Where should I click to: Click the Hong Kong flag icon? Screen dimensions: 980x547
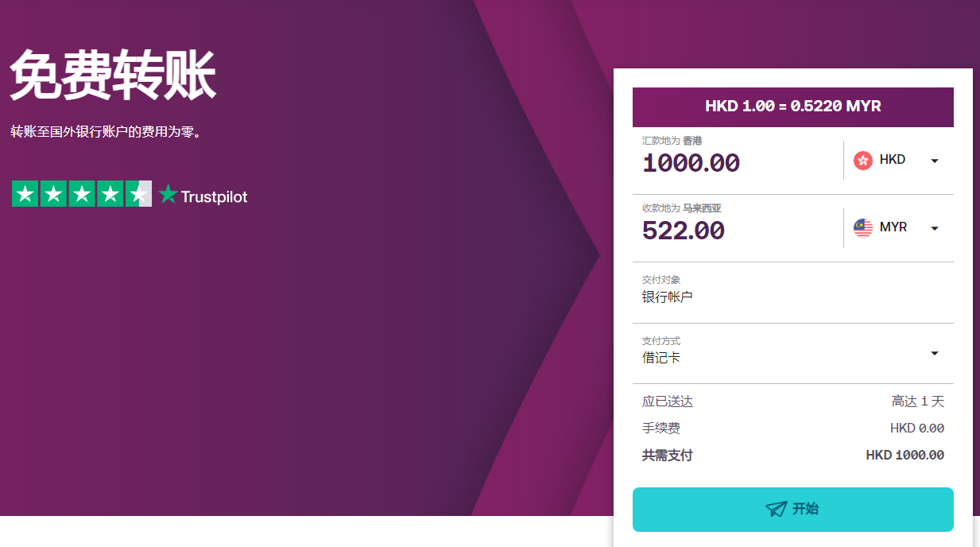[863, 161]
